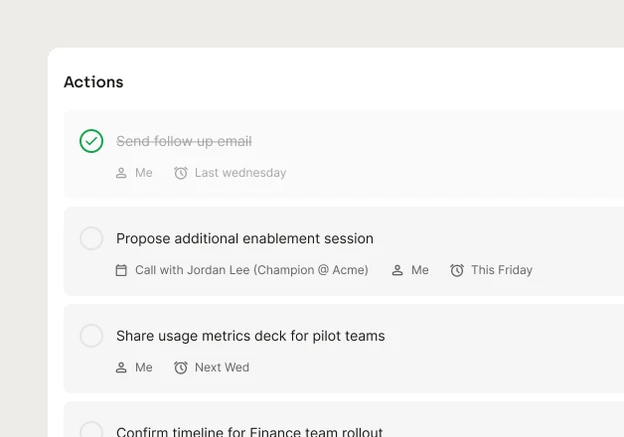Click the Actions section heading
The image size is (624, 437).
(94, 82)
